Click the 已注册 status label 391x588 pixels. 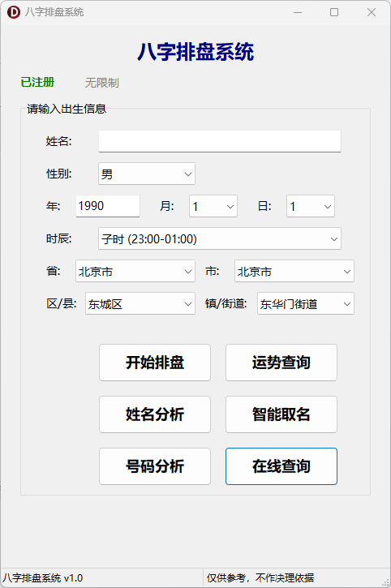(x=37, y=82)
